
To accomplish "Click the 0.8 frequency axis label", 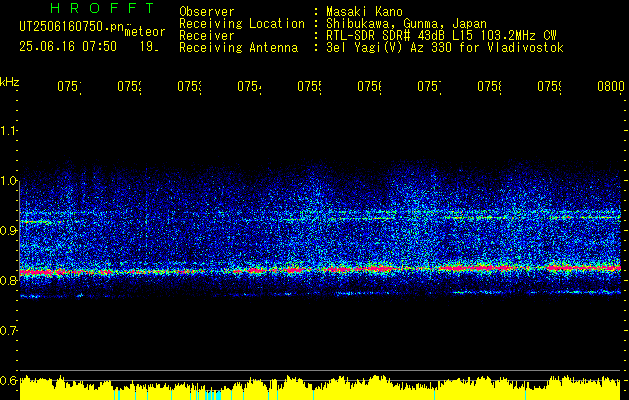I will (9, 280).
